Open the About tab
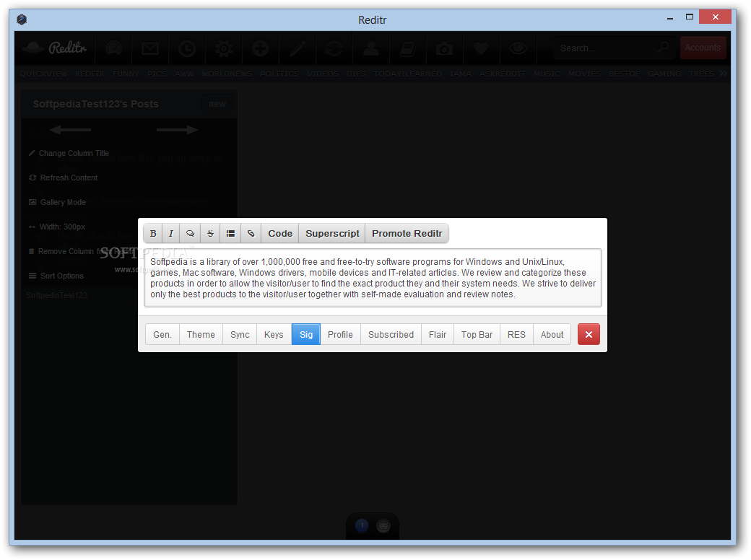Viewport: 751px width, 560px height. [552, 335]
